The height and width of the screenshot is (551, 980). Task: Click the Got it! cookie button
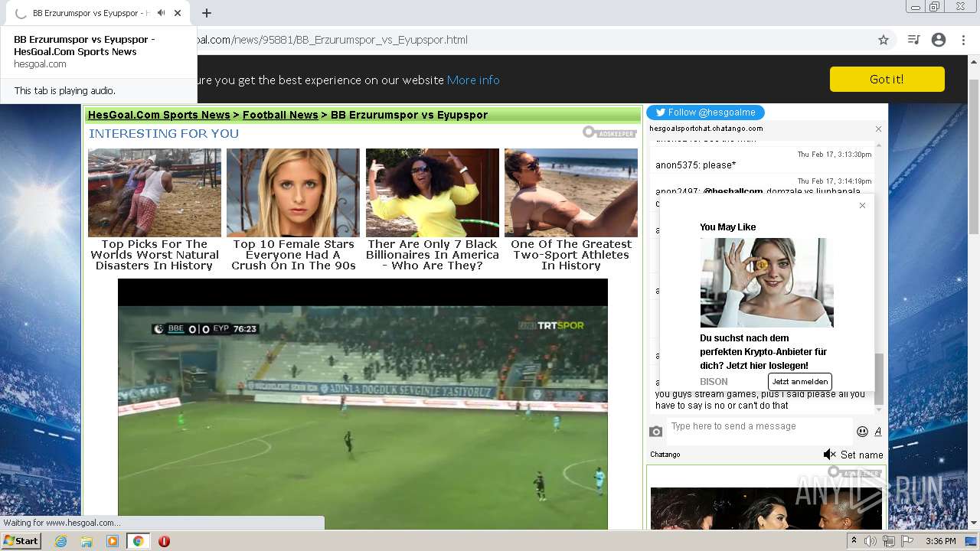(887, 80)
